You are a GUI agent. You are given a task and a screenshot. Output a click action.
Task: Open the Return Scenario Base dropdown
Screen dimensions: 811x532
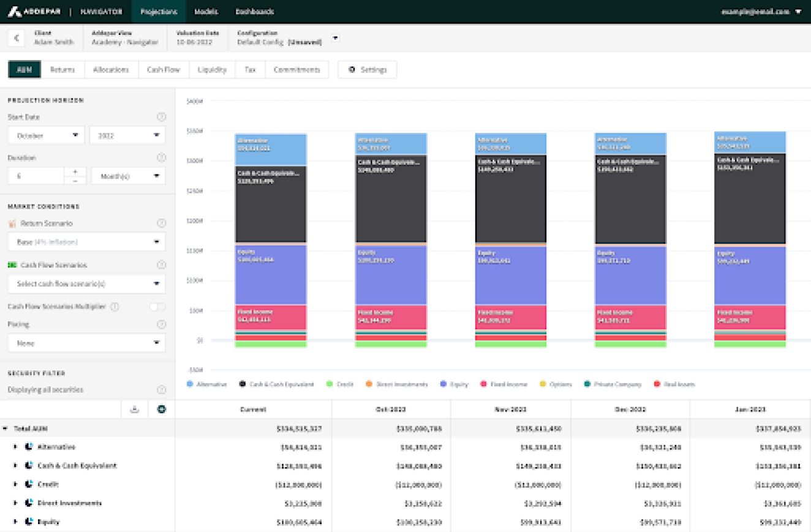point(86,242)
